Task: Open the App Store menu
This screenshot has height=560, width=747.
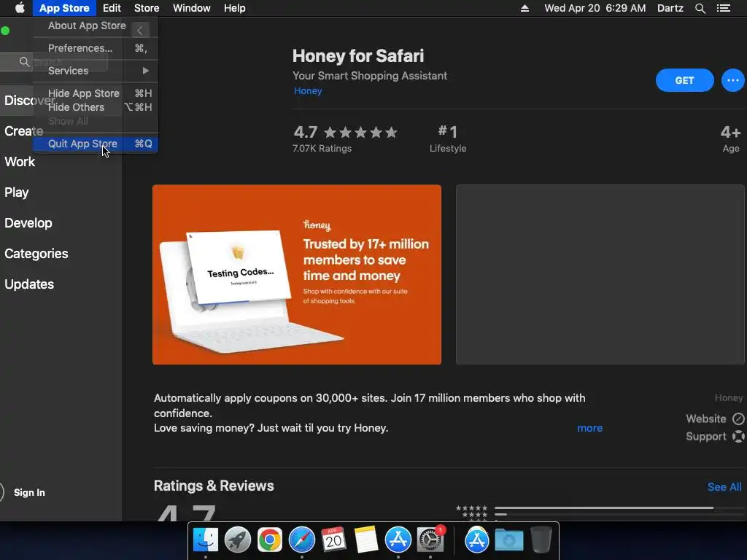Action: (x=64, y=8)
